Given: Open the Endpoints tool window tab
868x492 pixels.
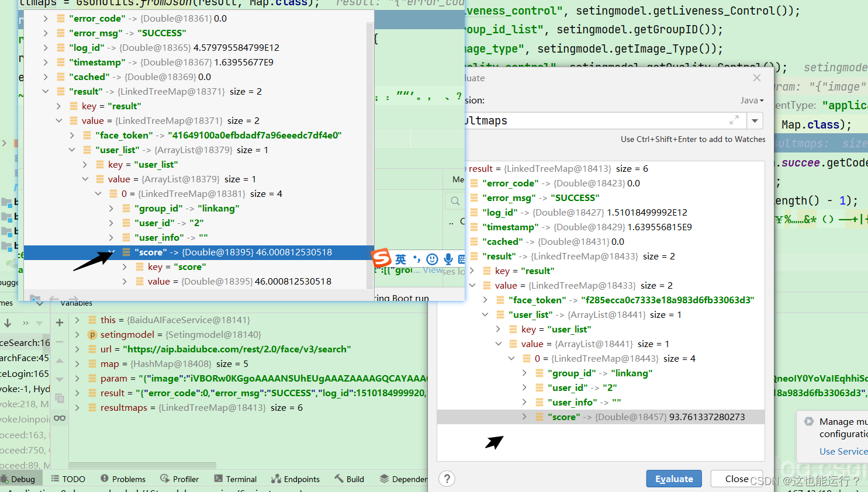Looking at the screenshot, I should [296, 479].
